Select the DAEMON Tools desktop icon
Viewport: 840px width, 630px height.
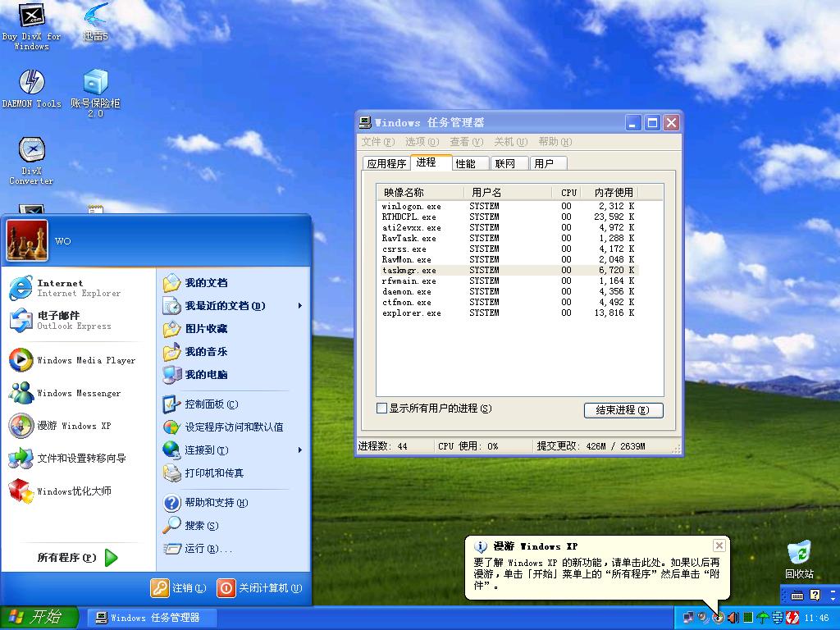tap(32, 89)
